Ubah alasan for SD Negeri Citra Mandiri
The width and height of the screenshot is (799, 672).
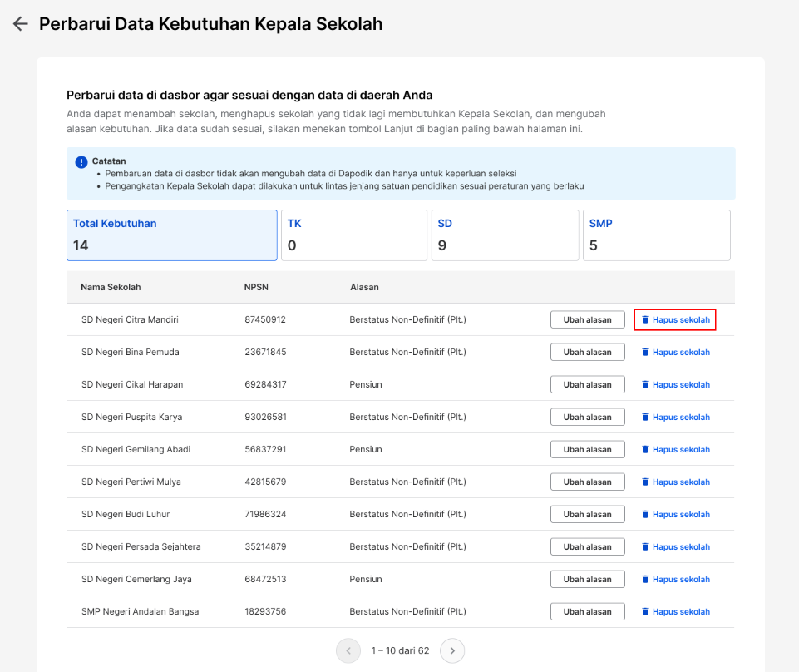[x=588, y=319]
